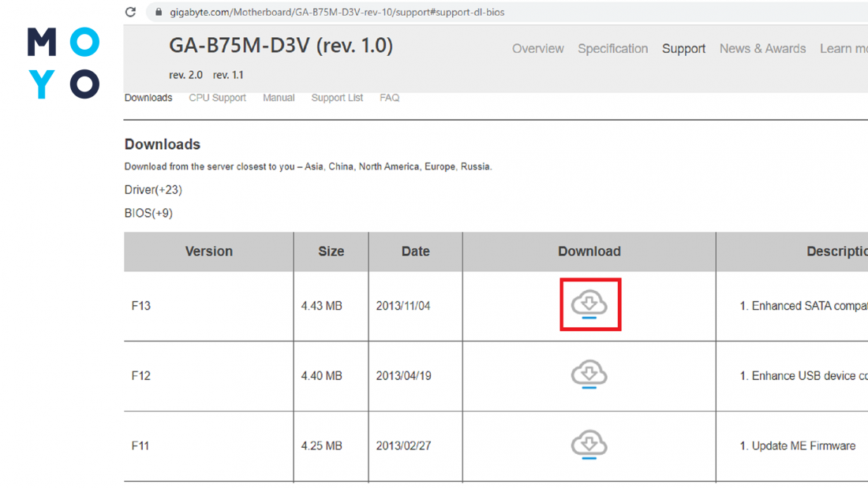Viewport: 868px width, 488px height.
Task: Switch to rev. 2.0 of the motherboard
Action: 185,75
